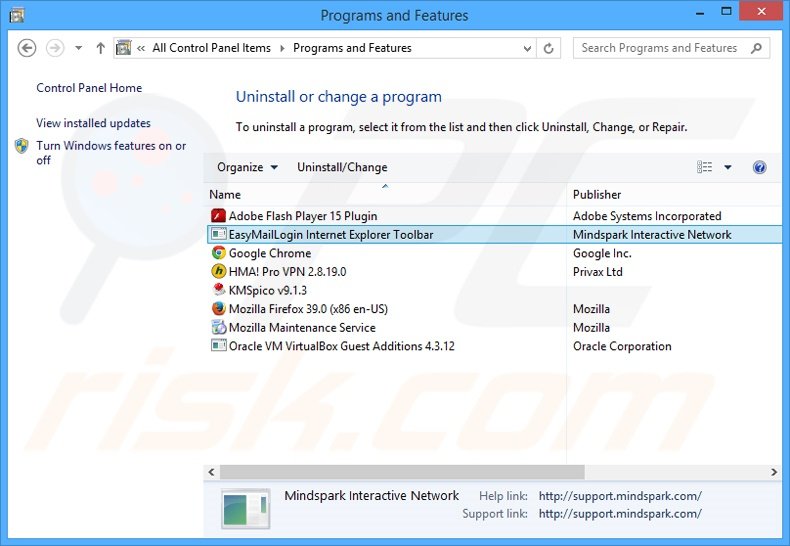Viewport: 790px width, 546px height.
Task: Go up one level with Up arrow
Action: pyautogui.click(x=100, y=48)
